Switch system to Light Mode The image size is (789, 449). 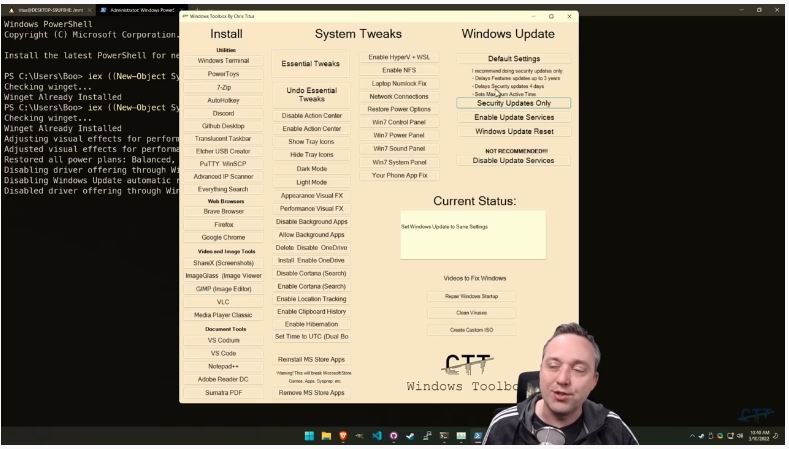pos(311,182)
